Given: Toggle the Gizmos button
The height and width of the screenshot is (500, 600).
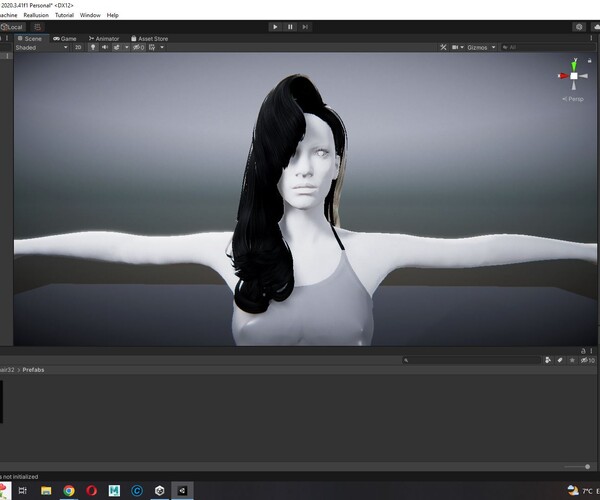Looking at the screenshot, I should tap(477, 47).
